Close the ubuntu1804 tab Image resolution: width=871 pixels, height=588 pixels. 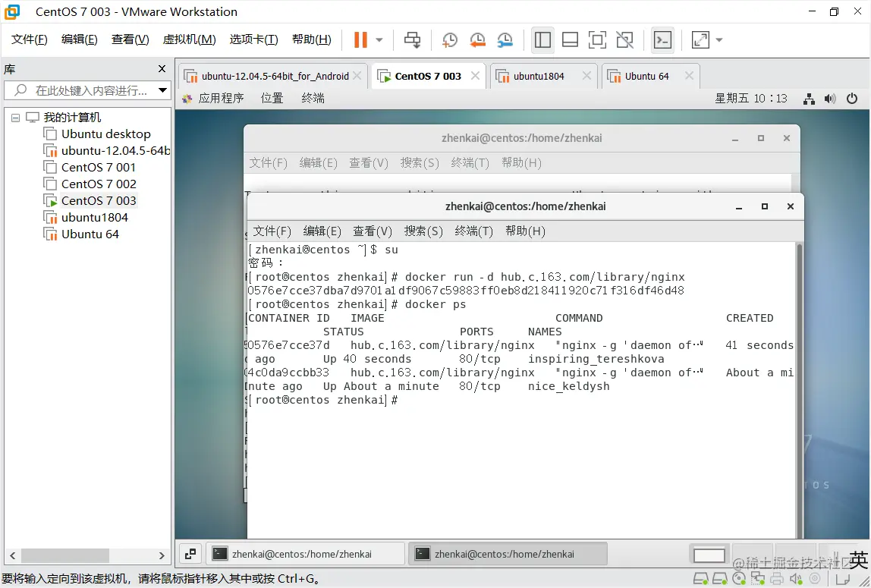586,76
